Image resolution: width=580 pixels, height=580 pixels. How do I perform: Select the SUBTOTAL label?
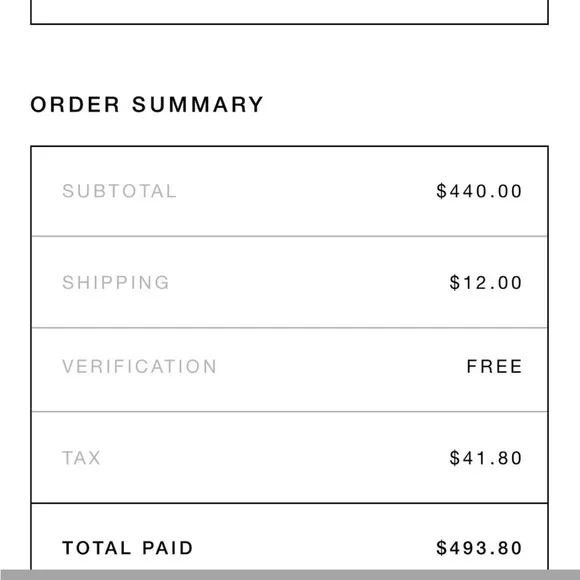point(119,191)
